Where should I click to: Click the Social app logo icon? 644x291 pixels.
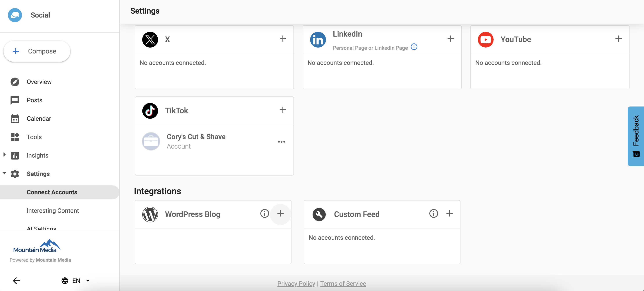point(15,15)
